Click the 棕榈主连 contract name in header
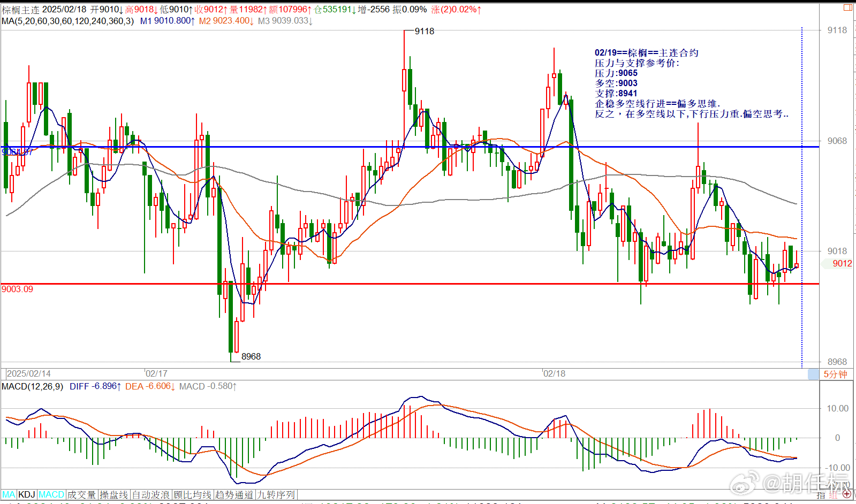The height and width of the screenshot is (504, 856). (x=21, y=10)
